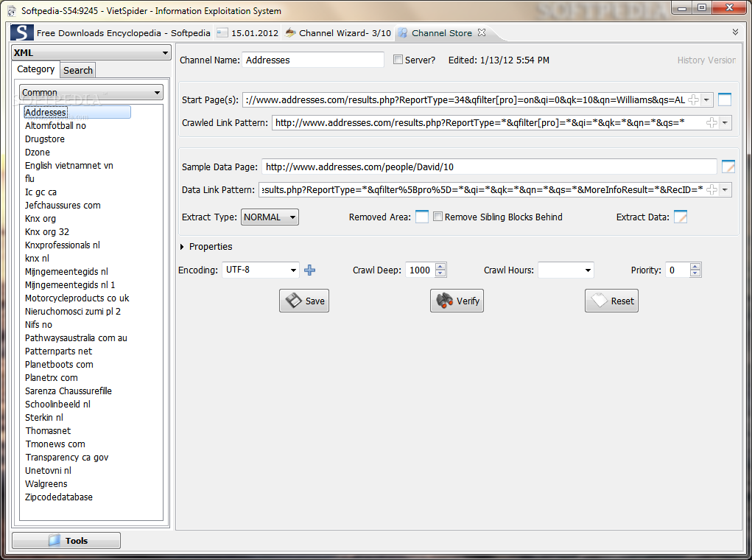Select Nieruchomosci zumi pl 2 channel
Image resolution: width=752 pixels, height=560 pixels.
pyautogui.click(x=73, y=312)
